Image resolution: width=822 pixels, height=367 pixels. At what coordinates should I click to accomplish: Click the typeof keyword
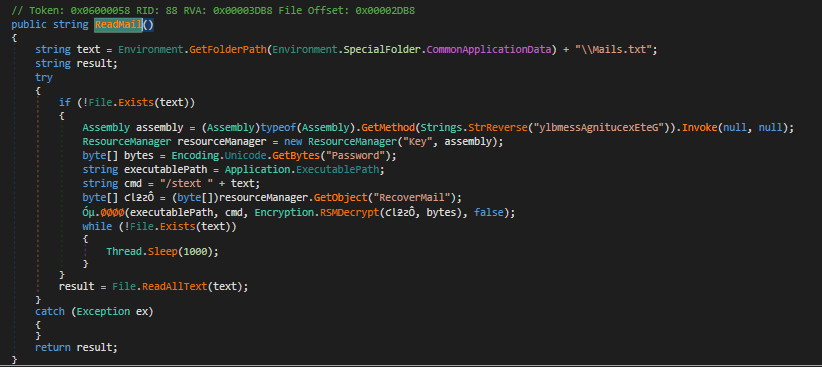click(x=278, y=127)
